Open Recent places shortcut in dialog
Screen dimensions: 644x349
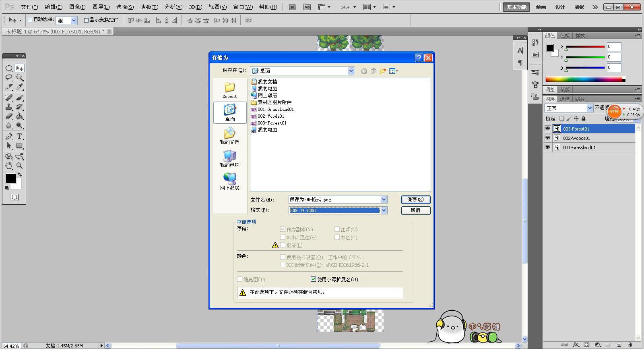coord(230,90)
